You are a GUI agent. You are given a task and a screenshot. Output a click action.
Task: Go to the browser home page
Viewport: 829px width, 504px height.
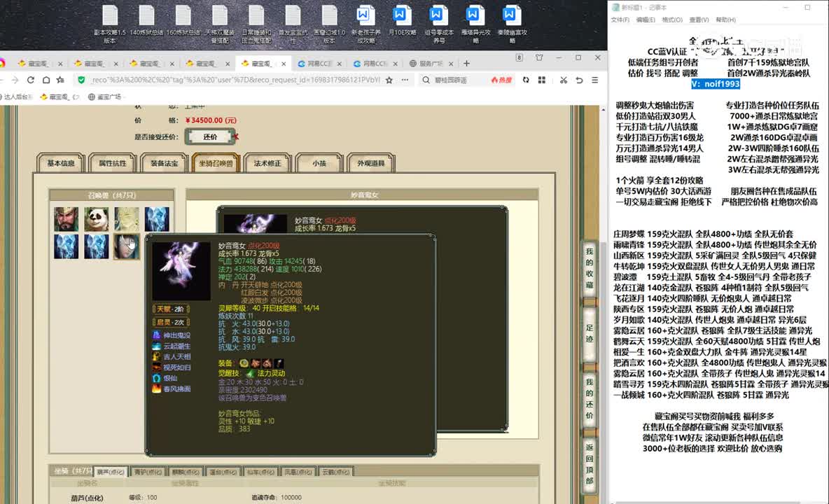coord(46,80)
